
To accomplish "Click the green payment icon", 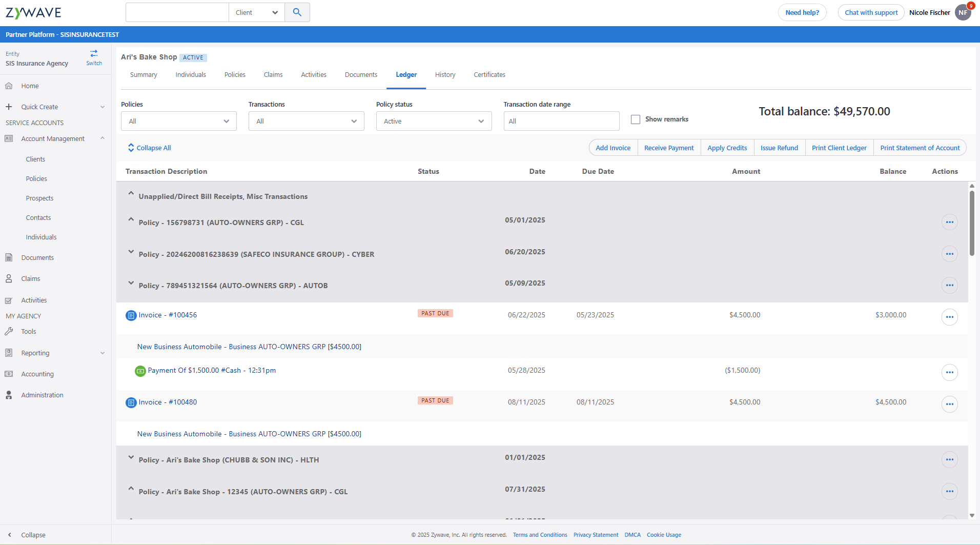I will [x=140, y=371].
